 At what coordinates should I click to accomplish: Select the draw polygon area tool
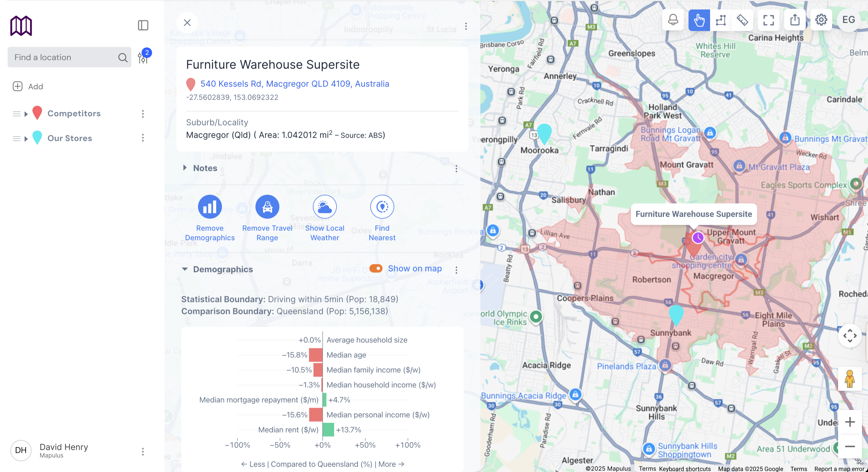721,20
